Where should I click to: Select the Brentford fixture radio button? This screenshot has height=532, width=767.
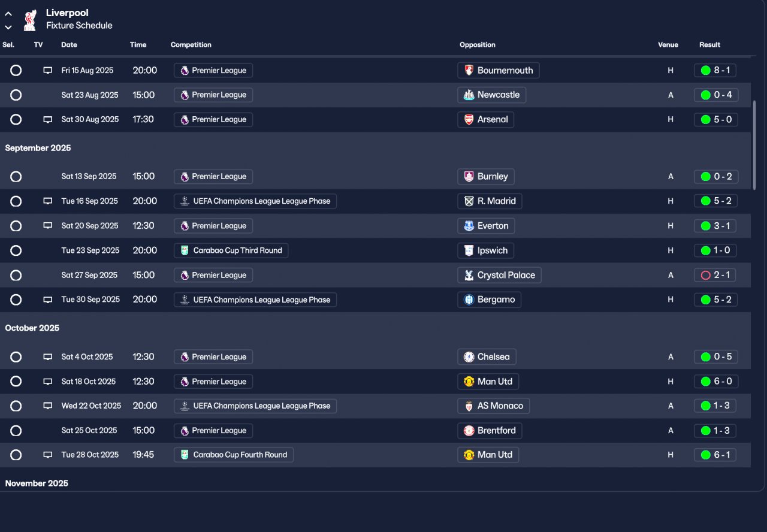click(16, 431)
